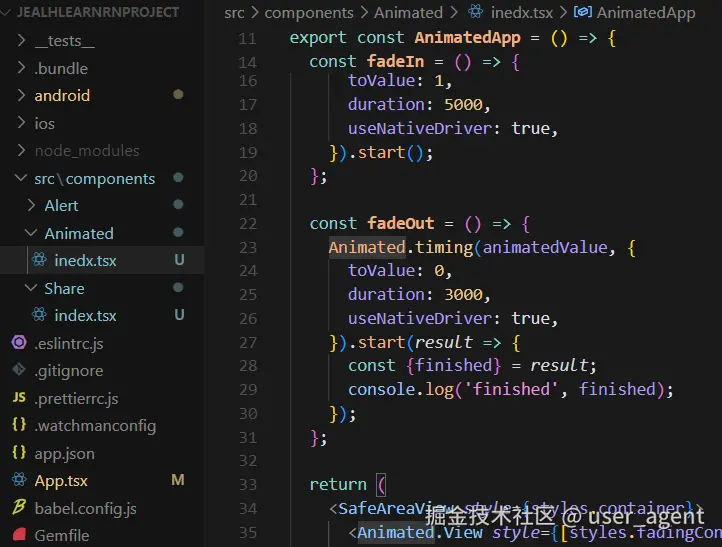Click the git status dot on Alert
Viewport: 722px width, 547px height.
(x=178, y=204)
